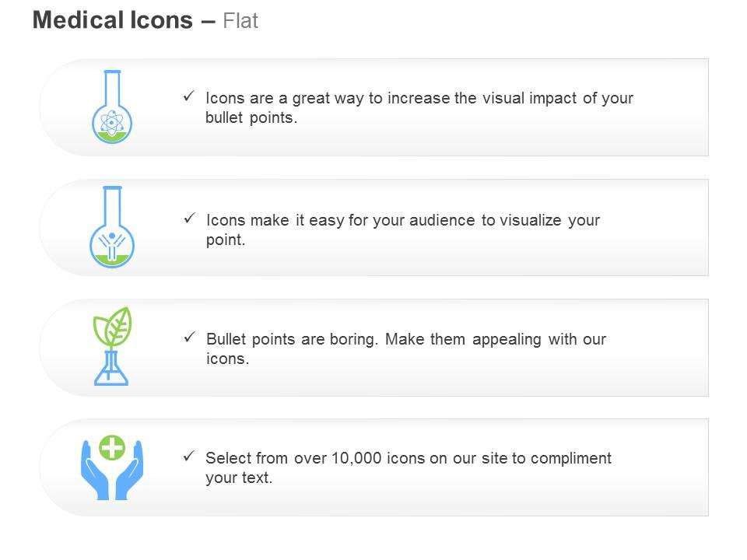Screen dimensions: 747x560
Task: Click checkmark beside 'Icons make it easy'
Action: 190,218
